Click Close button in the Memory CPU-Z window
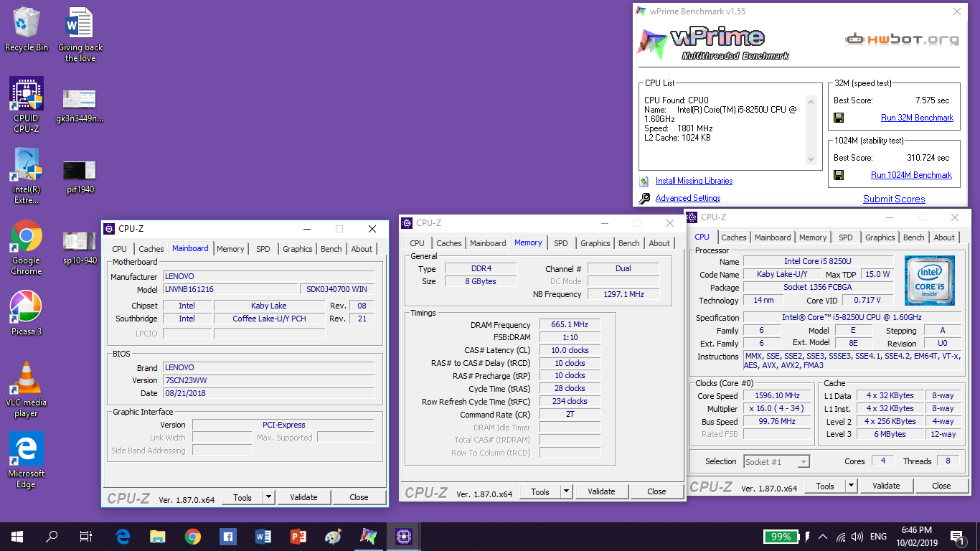 [656, 491]
